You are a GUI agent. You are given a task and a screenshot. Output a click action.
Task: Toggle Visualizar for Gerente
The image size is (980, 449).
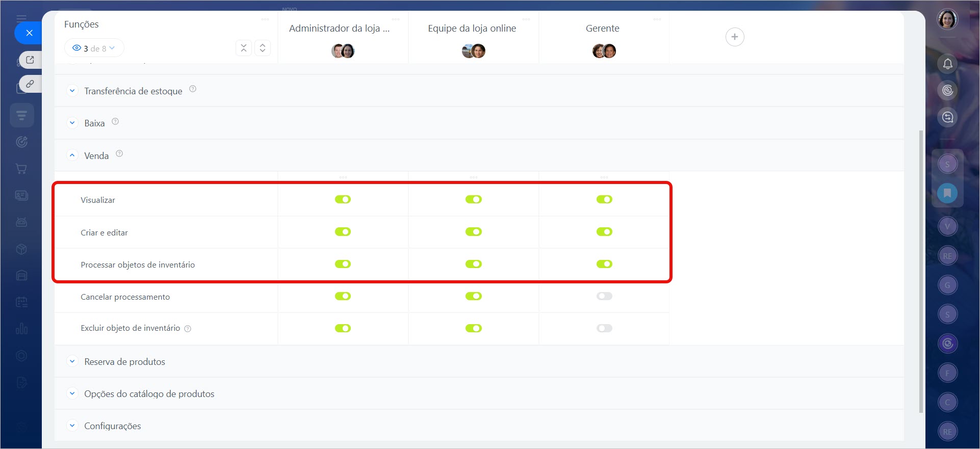(x=604, y=199)
